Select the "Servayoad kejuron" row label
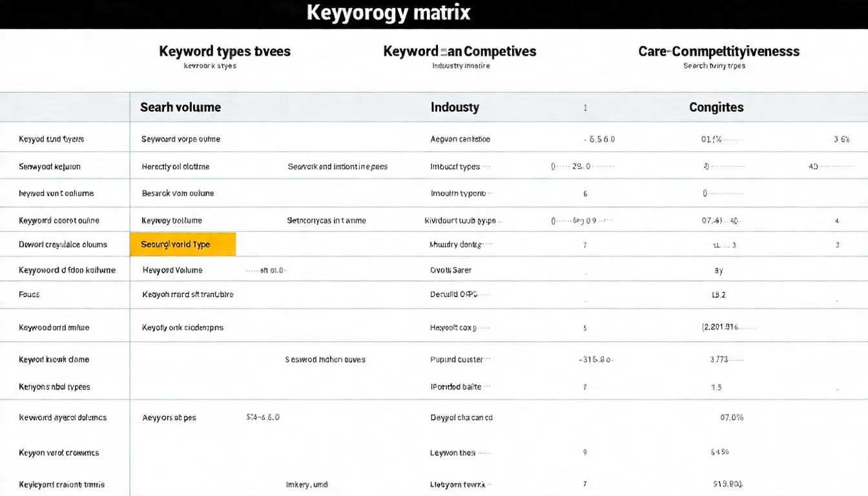Screen dimensions: 868x496 (50, 167)
